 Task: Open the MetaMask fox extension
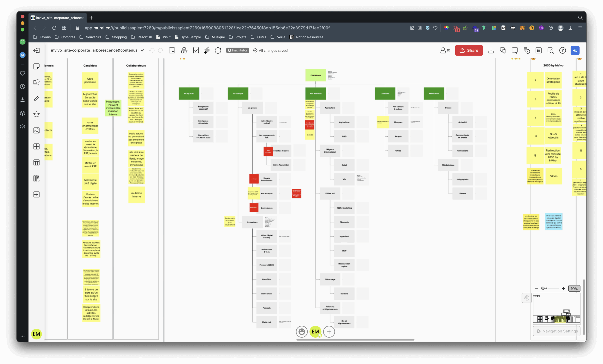click(522, 28)
